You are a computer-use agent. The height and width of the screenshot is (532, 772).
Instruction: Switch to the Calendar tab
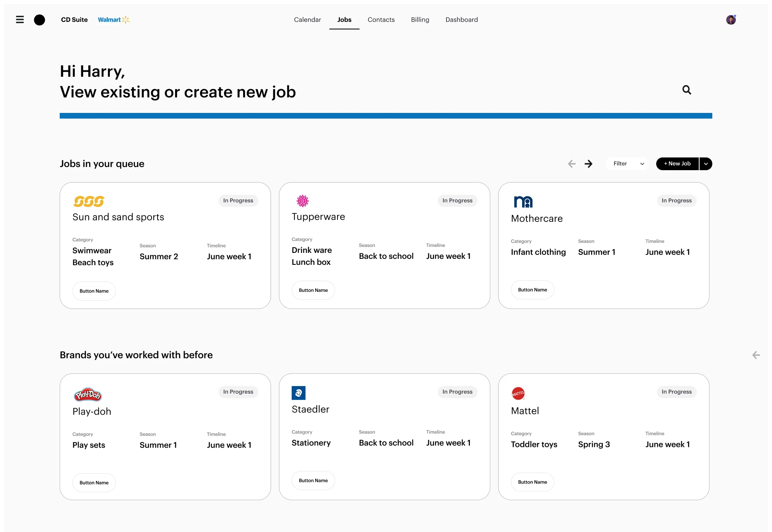(x=307, y=19)
